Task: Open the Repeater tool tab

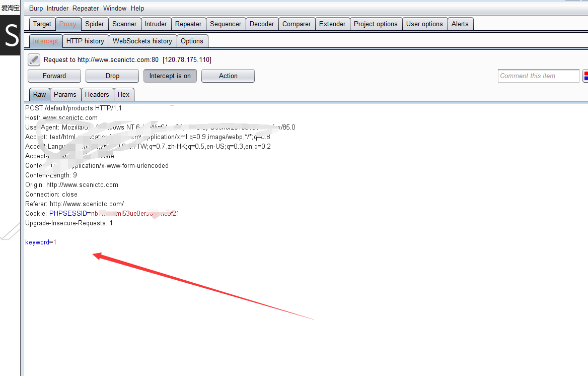Action: 188,24
